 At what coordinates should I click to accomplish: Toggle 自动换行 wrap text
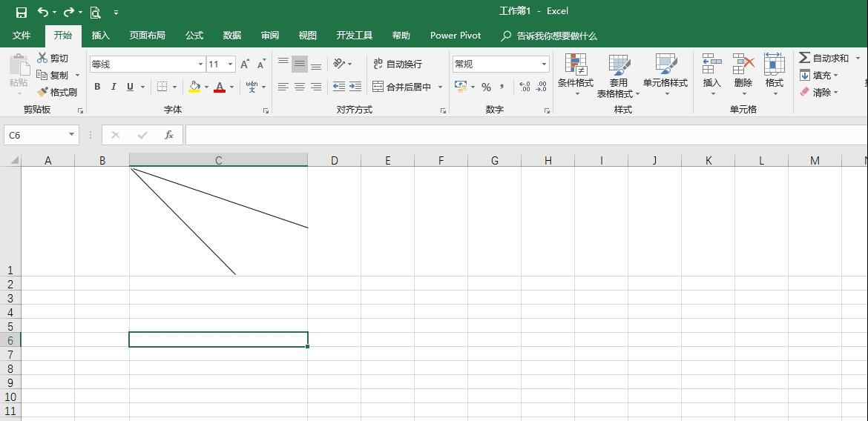(x=398, y=64)
